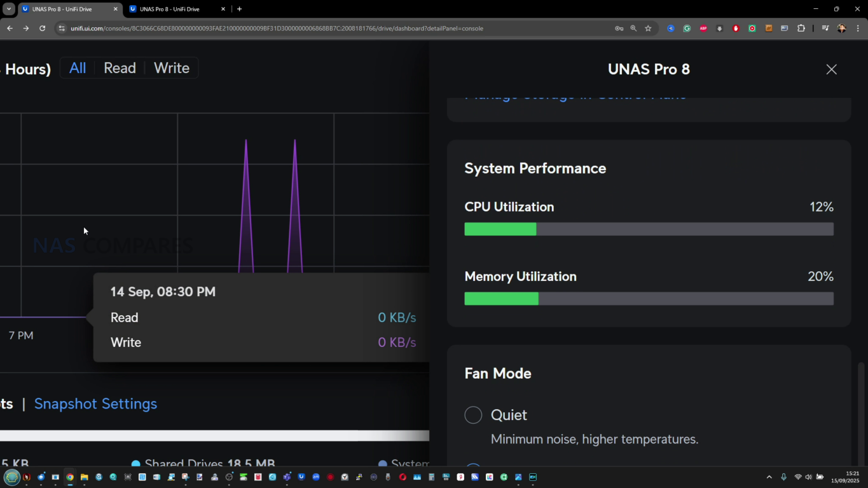Click the system tray microphone icon
Screen dimensions: 868x488
(783, 477)
